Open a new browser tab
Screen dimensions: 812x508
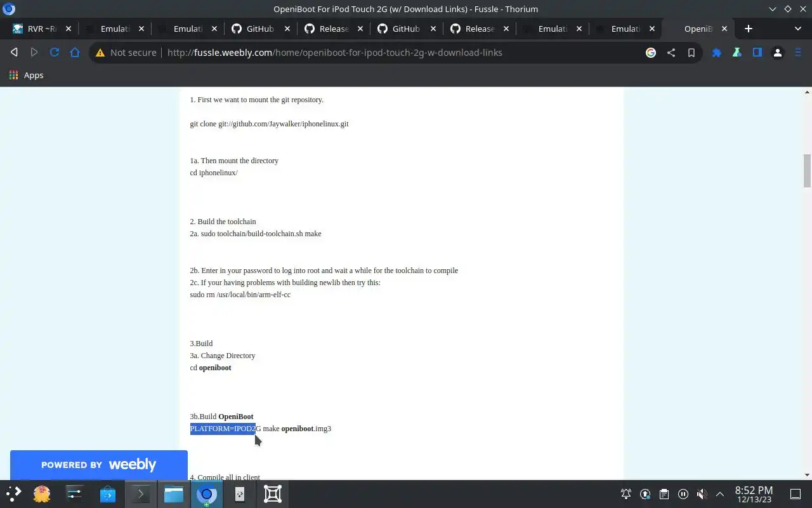coord(749,29)
